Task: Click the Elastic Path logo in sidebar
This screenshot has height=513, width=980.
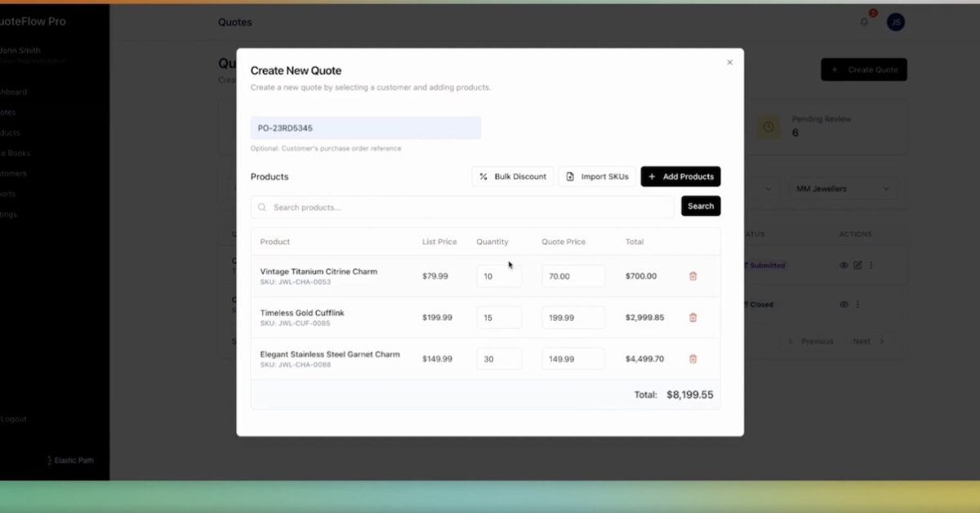Action: point(70,461)
